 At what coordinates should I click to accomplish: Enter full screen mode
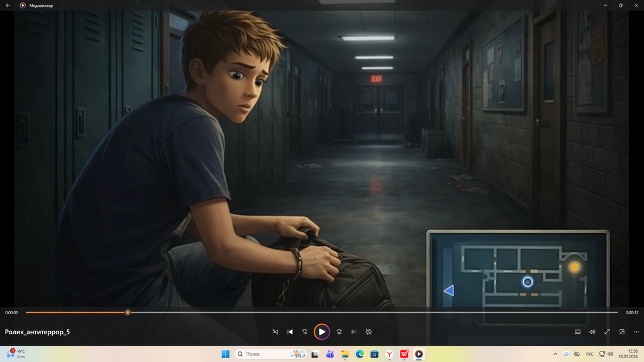click(x=607, y=332)
